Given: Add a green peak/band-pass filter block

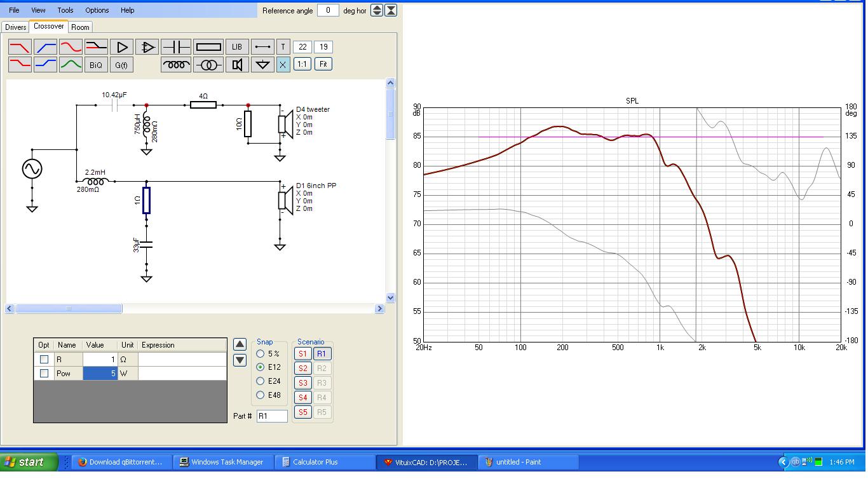Looking at the screenshot, I should click(71, 64).
